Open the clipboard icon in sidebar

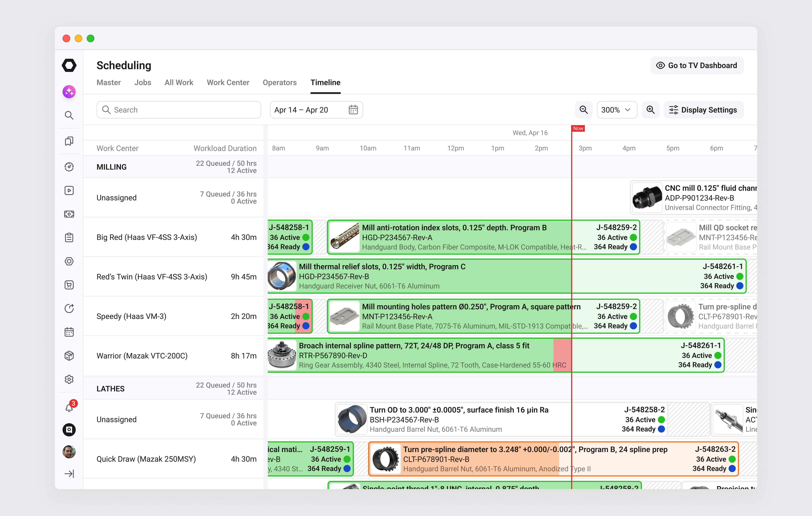69,238
